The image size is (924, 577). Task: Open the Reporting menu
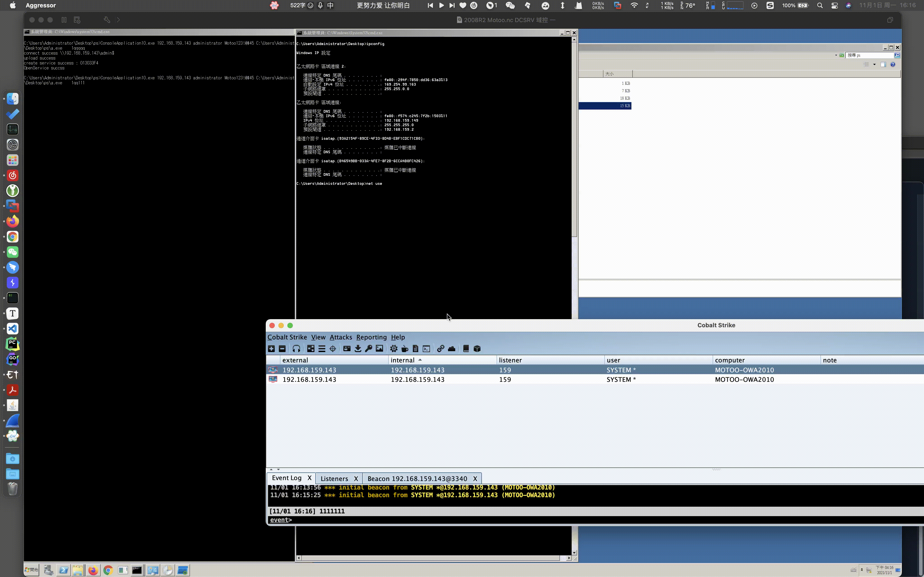(x=371, y=337)
